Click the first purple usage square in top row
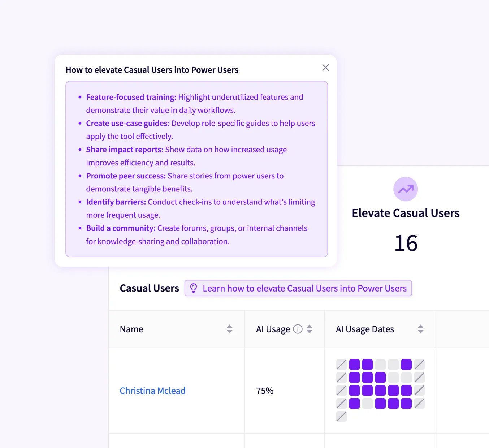Screen dimensions: 489x448 click(x=354, y=364)
